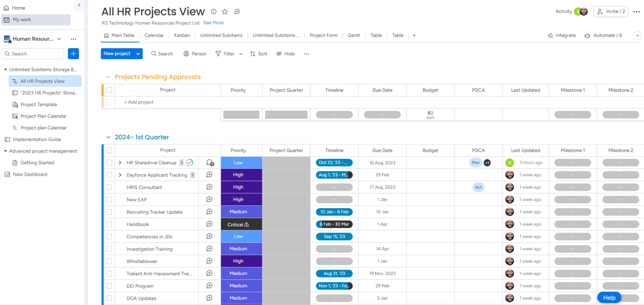The height and width of the screenshot is (305, 644).
Task: Click the blue plus button in sidebar
Action: click(x=73, y=53)
